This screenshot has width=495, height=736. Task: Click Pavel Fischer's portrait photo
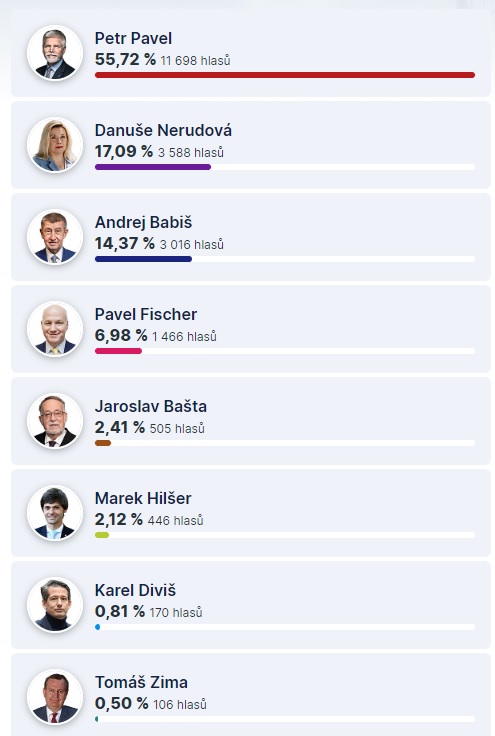click(x=55, y=329)
